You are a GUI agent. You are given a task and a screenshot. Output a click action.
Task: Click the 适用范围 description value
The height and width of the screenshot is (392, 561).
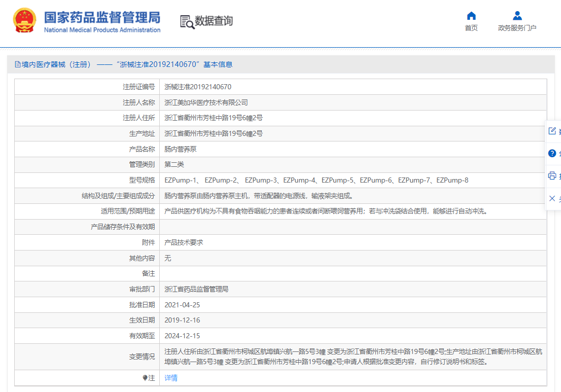326,211
